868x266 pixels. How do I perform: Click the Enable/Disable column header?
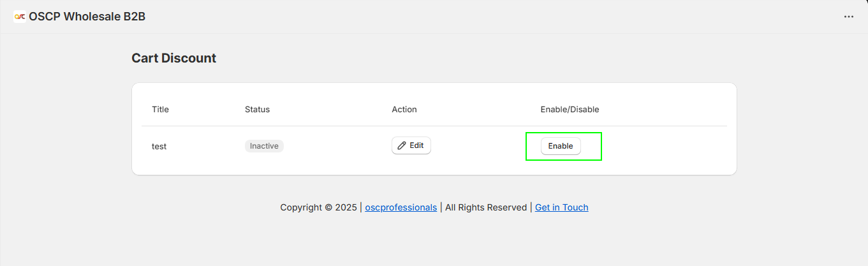pyautogui.click(x=570, y=109)
